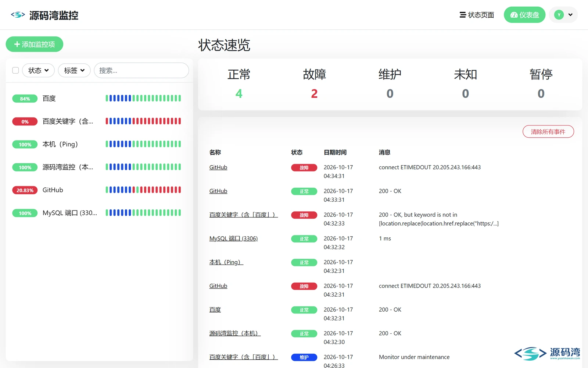Open the 源码湾监控 (本机) event link

[235, 333]
